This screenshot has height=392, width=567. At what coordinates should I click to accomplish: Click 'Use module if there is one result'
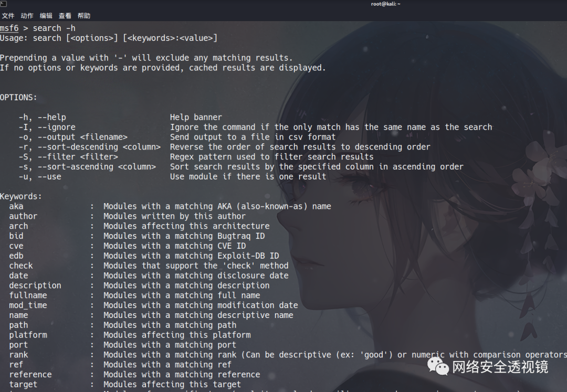[x=248, y=177]
